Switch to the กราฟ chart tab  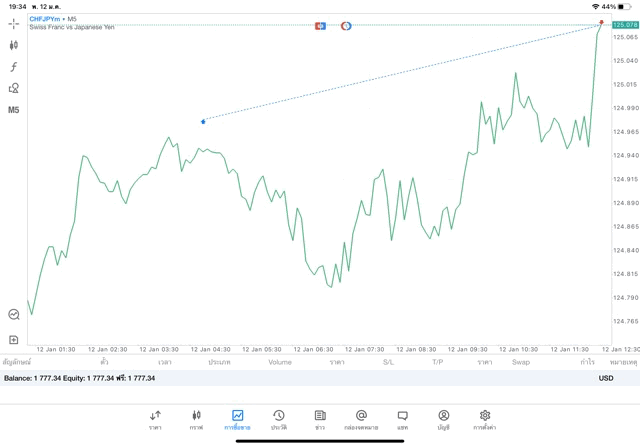pos(196,419)
